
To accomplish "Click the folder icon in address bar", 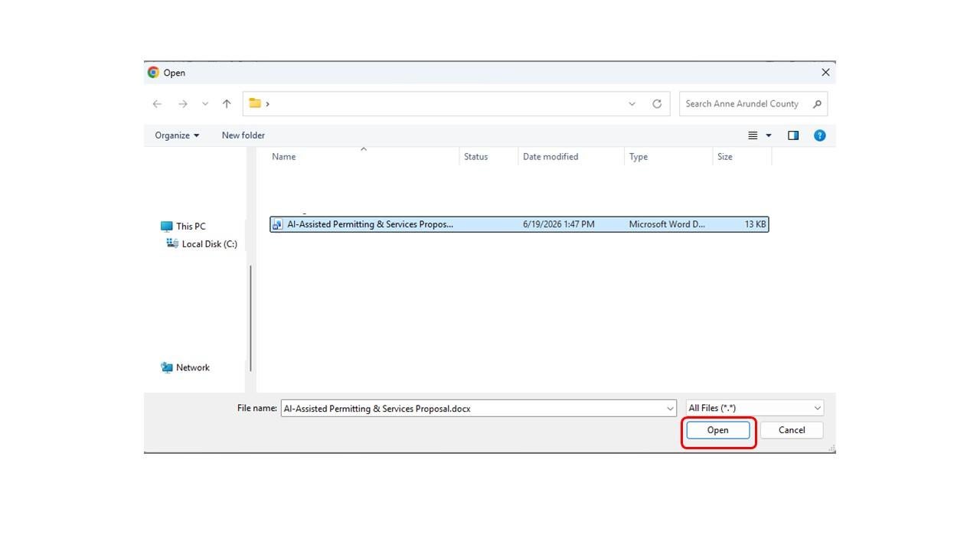I will (x=255, y=103).
